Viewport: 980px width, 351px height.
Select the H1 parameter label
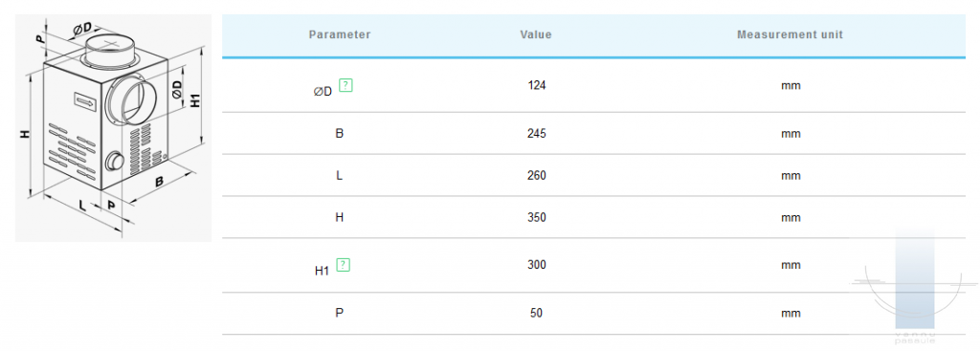point(322,271)
